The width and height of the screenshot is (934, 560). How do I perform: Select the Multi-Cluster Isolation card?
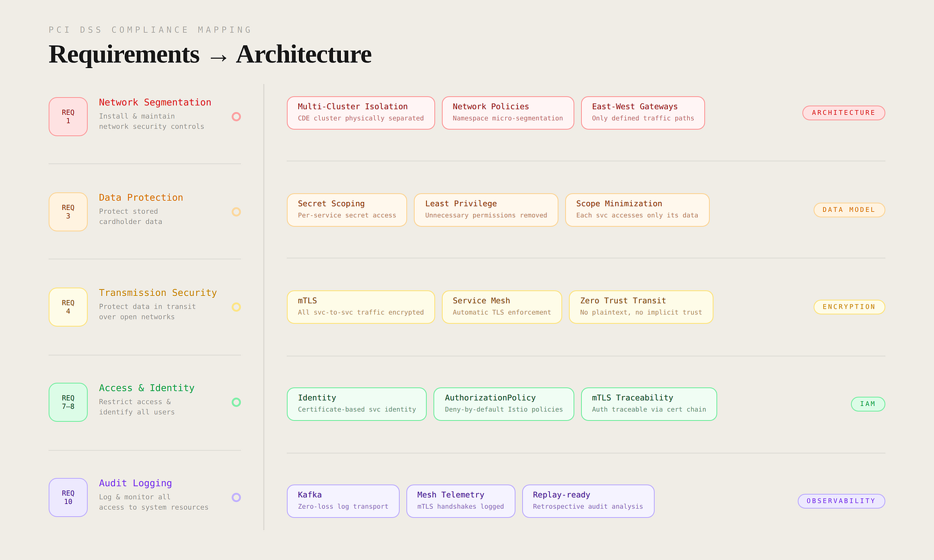[361, 113]
